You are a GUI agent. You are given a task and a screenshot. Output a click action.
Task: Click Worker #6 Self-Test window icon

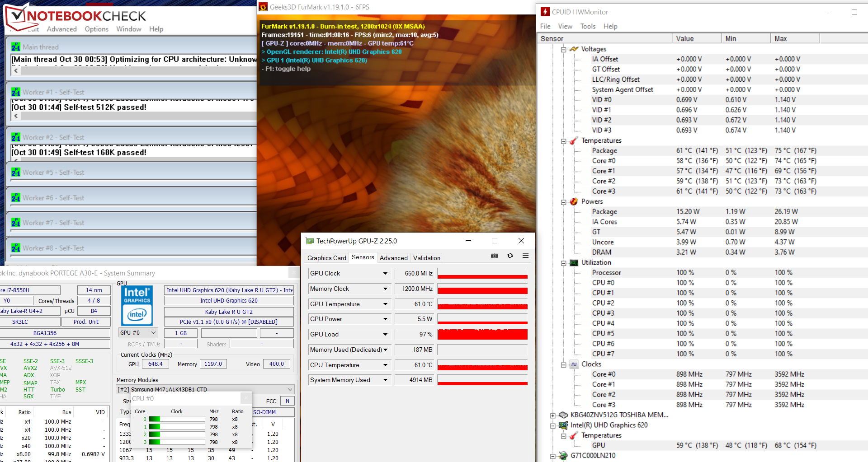pyautogui.click(x=16, y=198)
